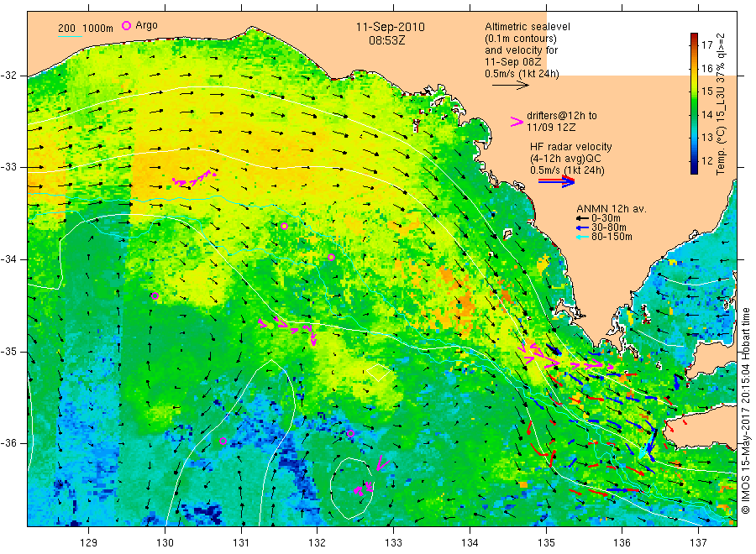This screenshot has height=554, width=756.
Task: Click the '11/09 12Z' drifter time text
Action: 550,128
